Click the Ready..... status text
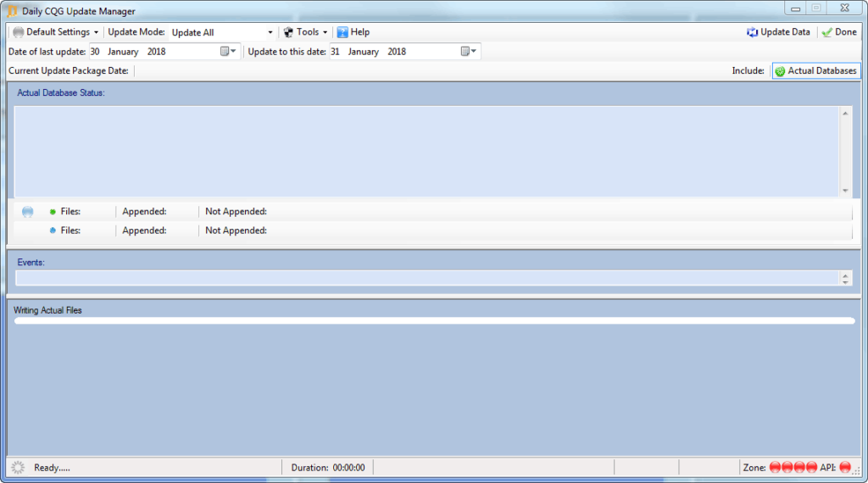Screen dimensions: 868x483 tap(52, 468)
